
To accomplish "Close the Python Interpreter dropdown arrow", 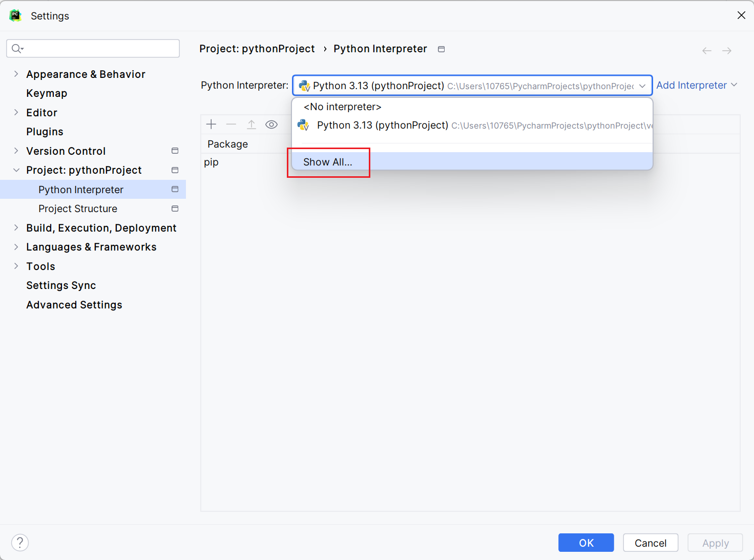I will pos(642,86).
